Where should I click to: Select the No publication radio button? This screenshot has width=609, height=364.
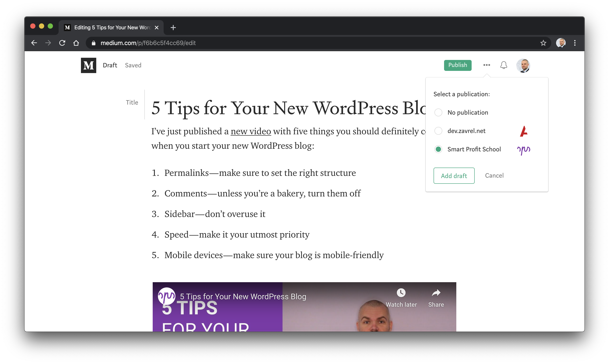click(438, 112)
